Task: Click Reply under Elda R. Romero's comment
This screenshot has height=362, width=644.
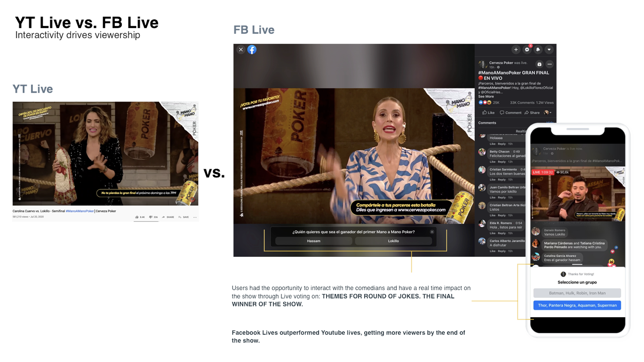Action: point(501,233)
